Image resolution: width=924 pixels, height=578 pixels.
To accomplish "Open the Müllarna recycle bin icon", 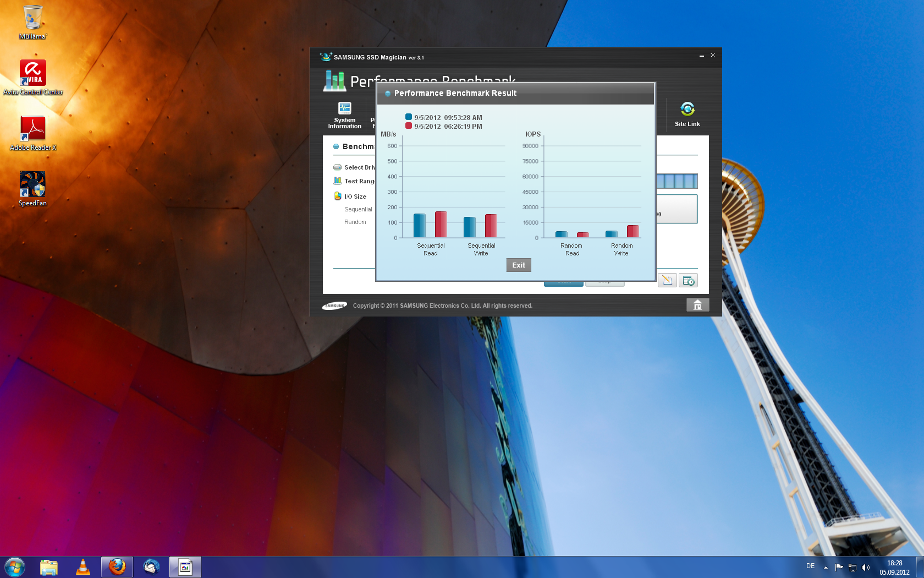I will click(x=33, y=22).
